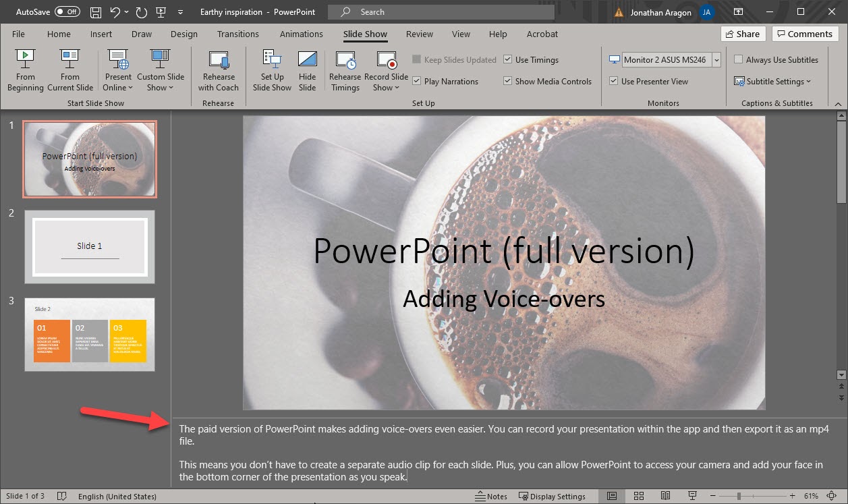Switch to the Design tab
The height and width of the screenshot is (504, 848).
tap(184, 34)
